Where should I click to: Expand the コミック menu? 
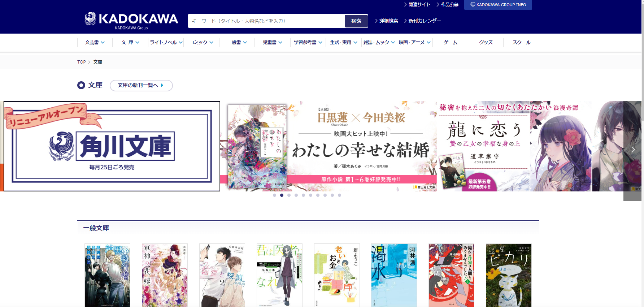click(x=201, y=42)
